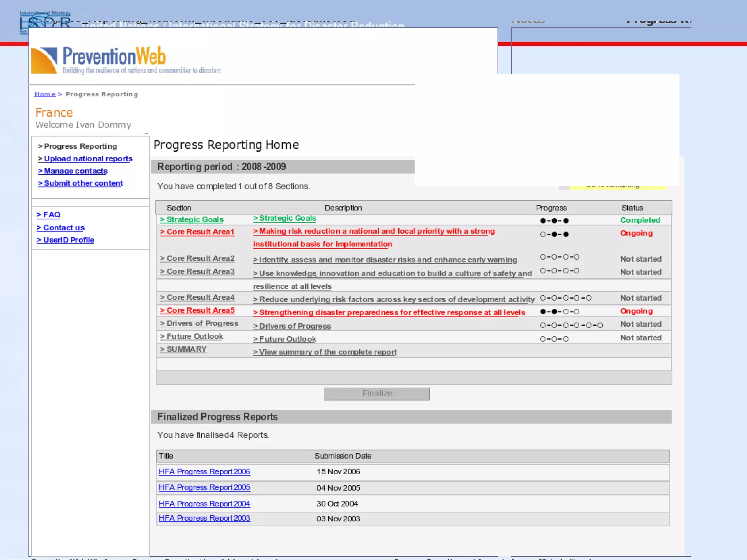Open the FAQ link

tap(49, 215)
